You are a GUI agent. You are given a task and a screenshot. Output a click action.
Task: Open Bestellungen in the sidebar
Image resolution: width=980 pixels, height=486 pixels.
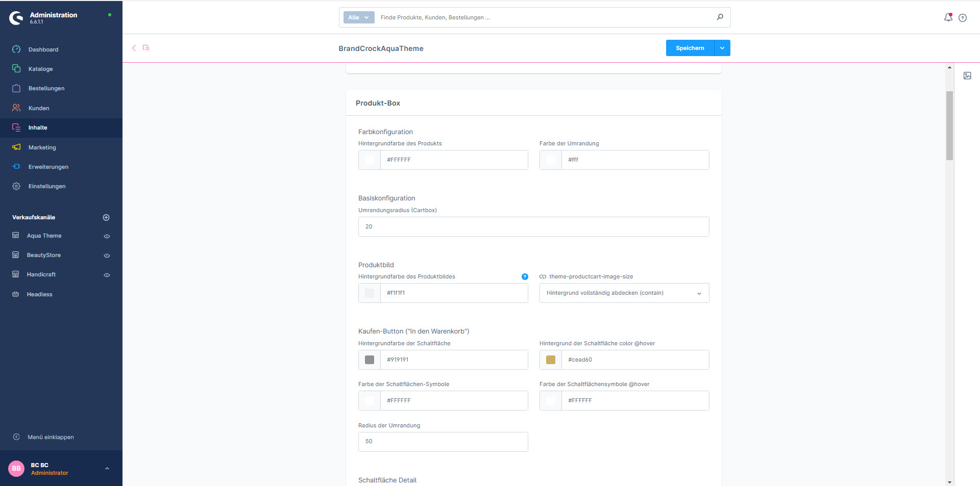click(x=46, y=88)
